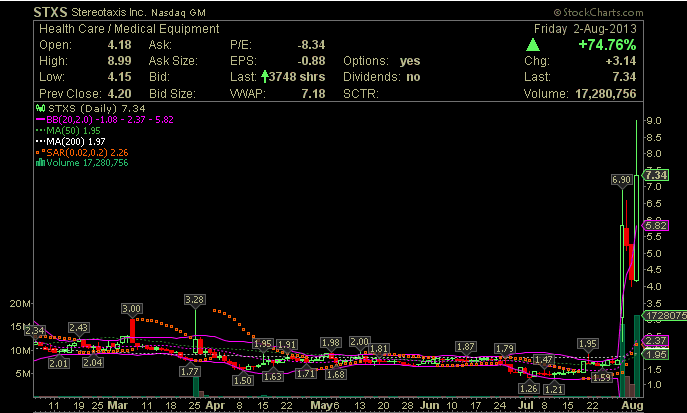
Task: Click the 1.59 low price annotation
Action: pos(601,377)
